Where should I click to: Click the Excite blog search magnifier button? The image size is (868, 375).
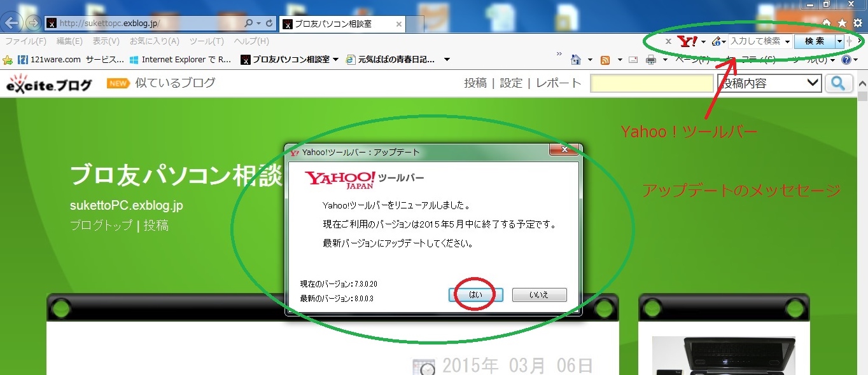839,83
